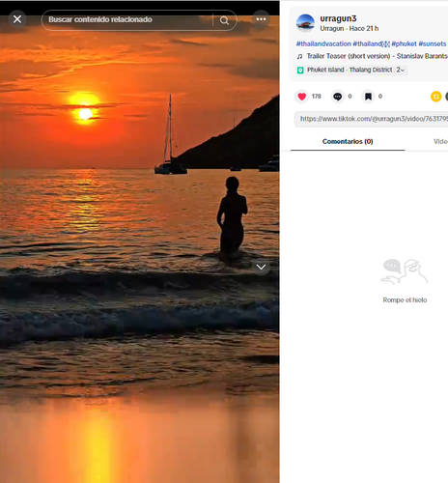Click the music note sound icon
This screenshot has width=448, height=483.
(299, 56)
